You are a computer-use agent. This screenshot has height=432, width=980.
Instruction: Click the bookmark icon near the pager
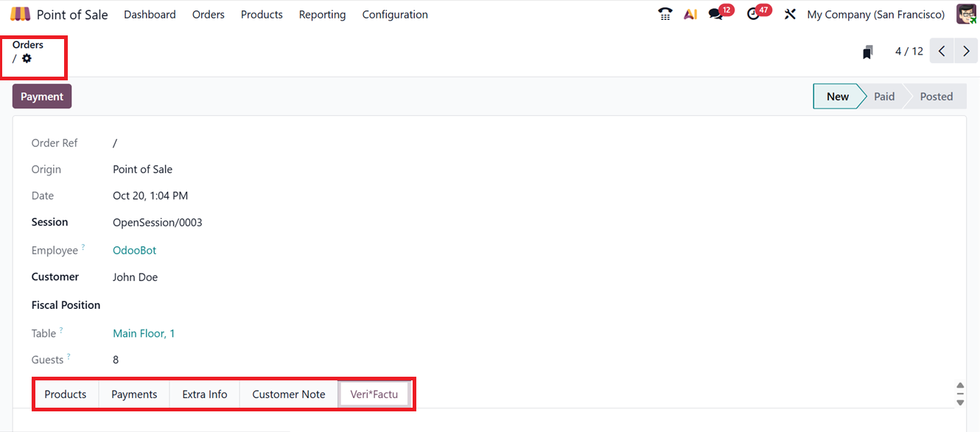click(868, 52)
